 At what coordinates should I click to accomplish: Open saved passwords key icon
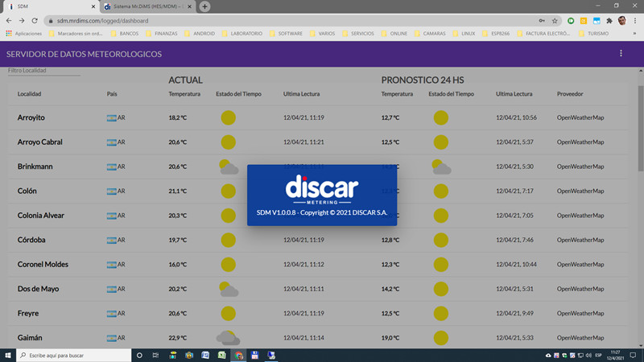point(542,21)
